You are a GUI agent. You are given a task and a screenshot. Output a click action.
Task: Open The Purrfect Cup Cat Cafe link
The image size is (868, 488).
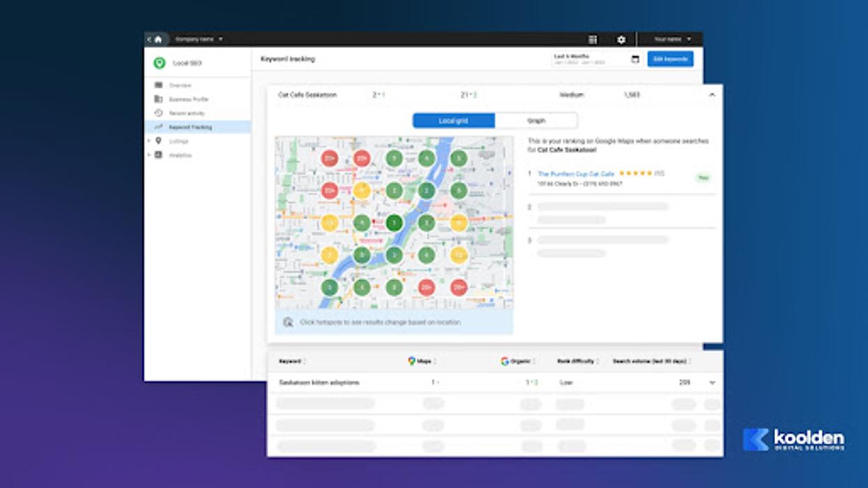point(576,174)
